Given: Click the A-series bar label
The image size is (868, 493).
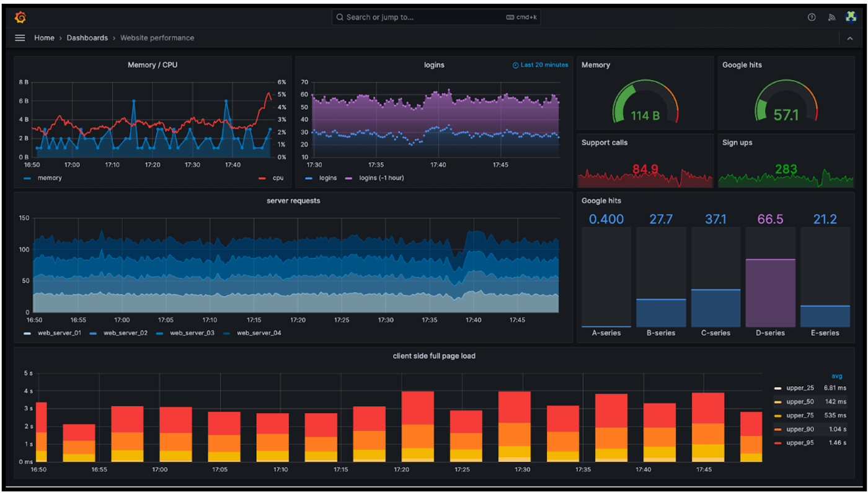Looking at the screenshot, I should point(606,333).
